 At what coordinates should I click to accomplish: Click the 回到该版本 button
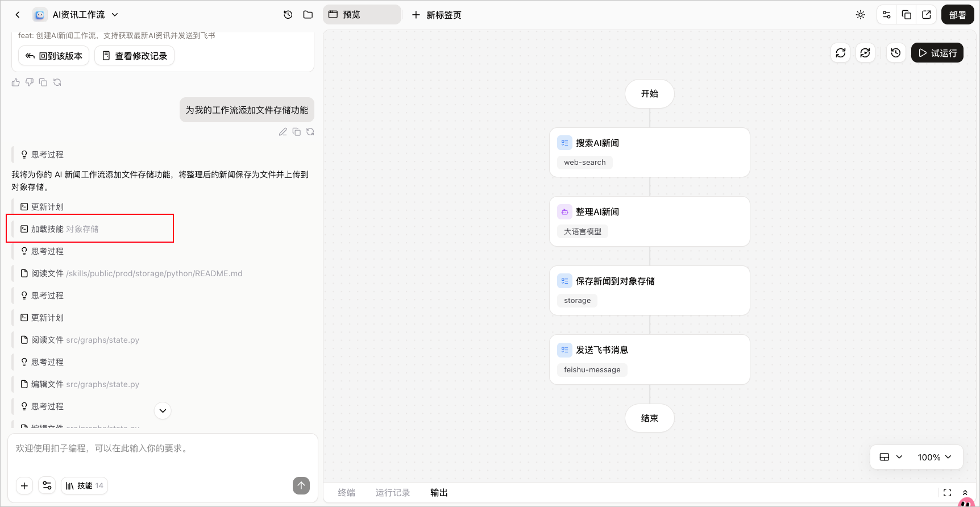pos(54,56)
